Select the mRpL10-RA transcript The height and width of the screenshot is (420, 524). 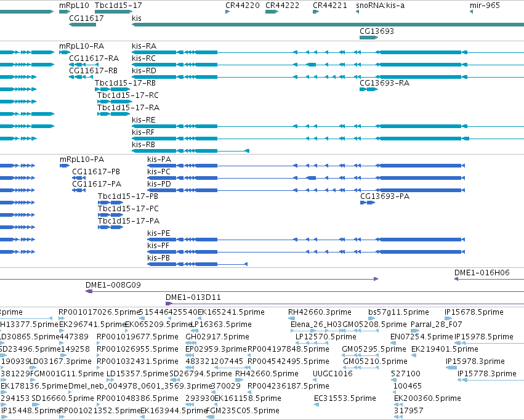[65, 52]
